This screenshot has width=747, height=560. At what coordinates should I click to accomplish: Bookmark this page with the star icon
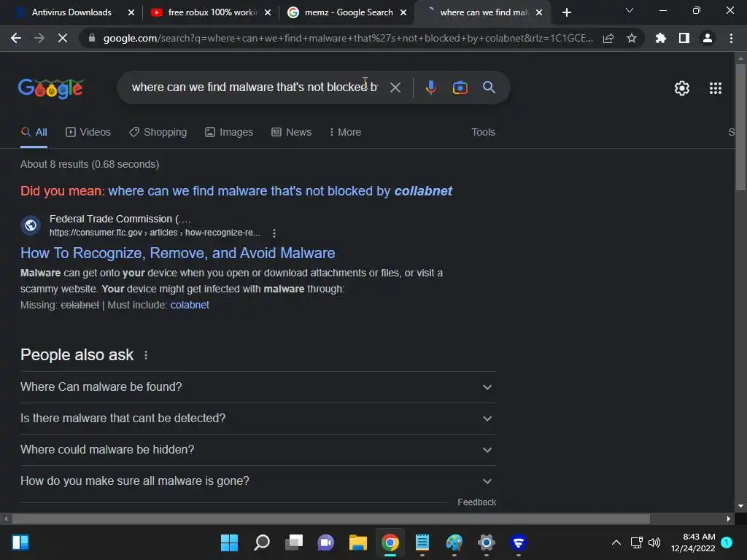click(x=631, y=38)
